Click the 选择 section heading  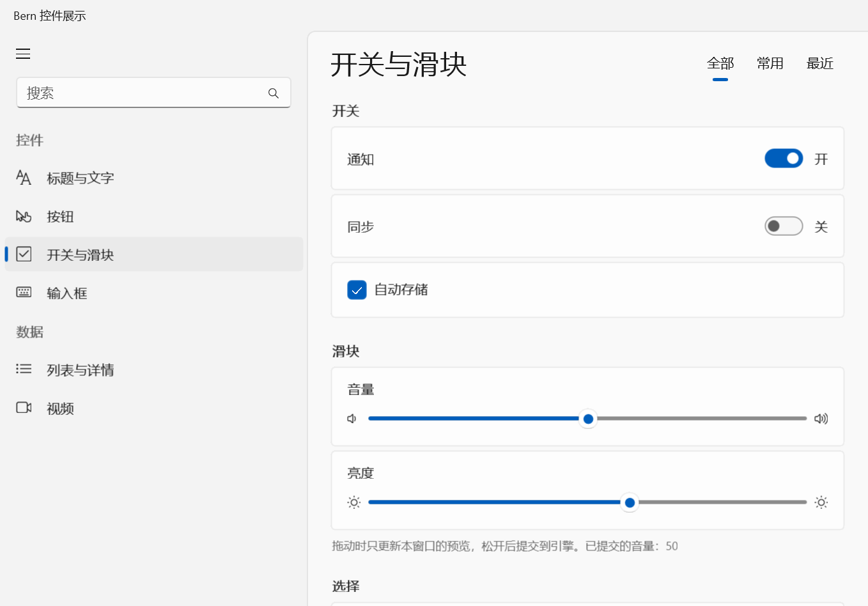coord(346,586)
